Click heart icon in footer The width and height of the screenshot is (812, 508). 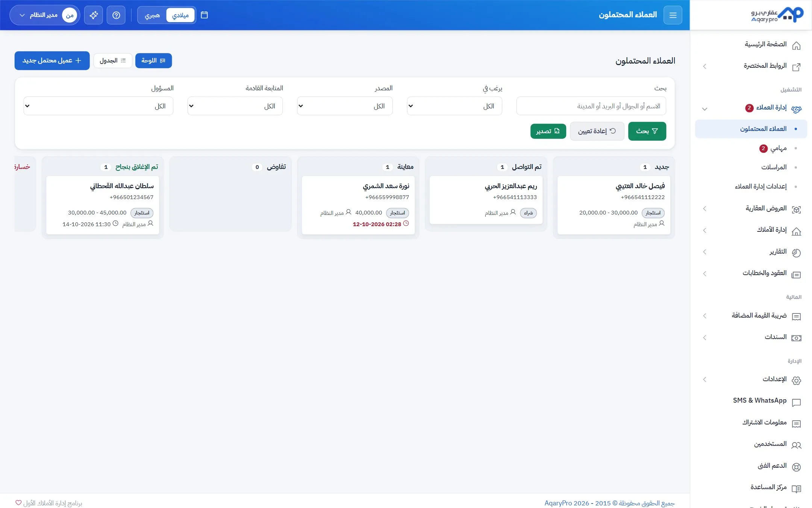(18, 503)
